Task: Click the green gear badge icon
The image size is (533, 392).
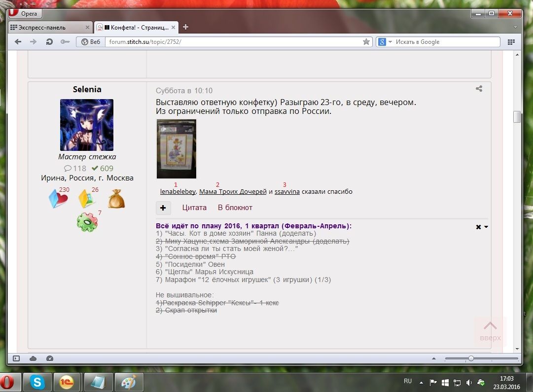Action: [86, 222]
